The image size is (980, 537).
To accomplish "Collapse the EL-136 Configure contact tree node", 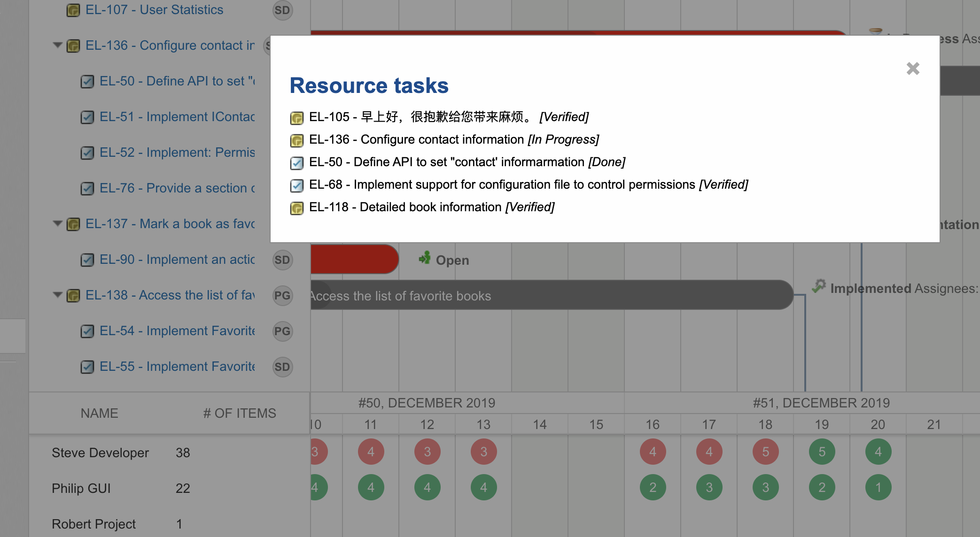I will [x=57, y=46].
